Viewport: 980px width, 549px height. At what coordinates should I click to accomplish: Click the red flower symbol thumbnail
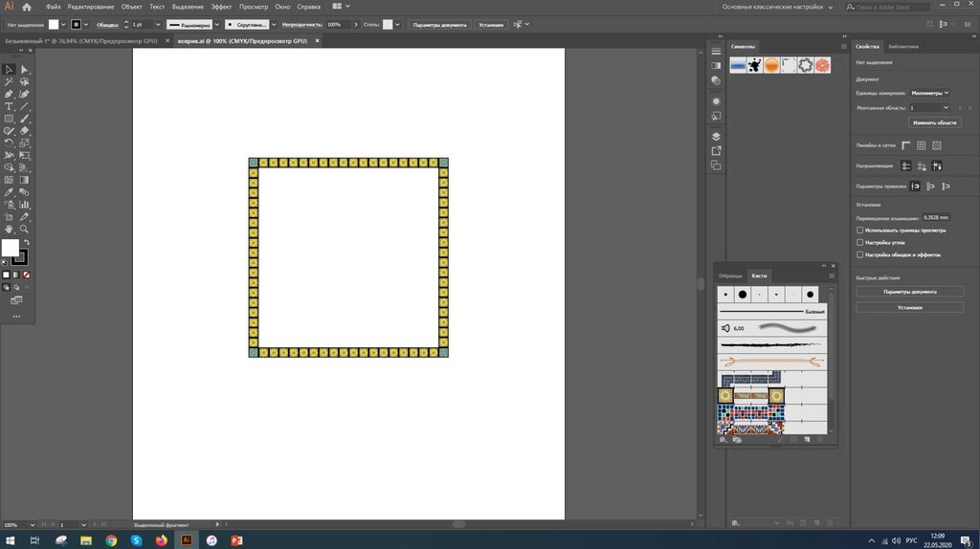[x=821, y=65]
